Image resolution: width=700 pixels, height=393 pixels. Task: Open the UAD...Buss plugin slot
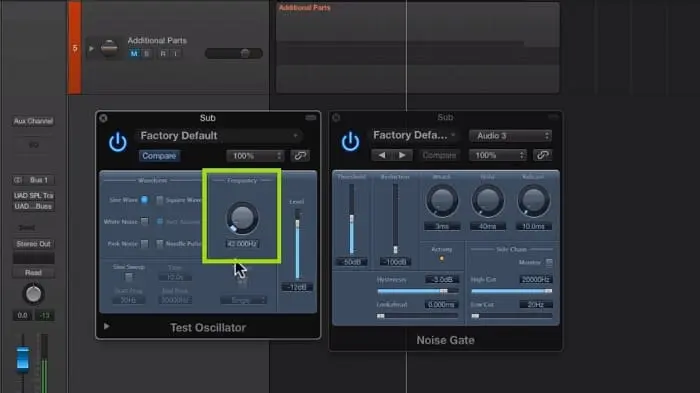[33, 206]
